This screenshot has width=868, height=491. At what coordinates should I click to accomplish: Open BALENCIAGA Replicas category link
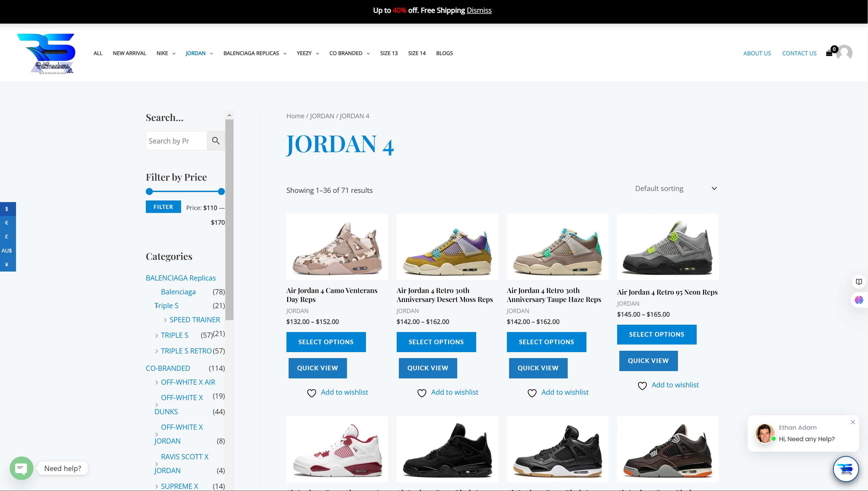[181, 278]
